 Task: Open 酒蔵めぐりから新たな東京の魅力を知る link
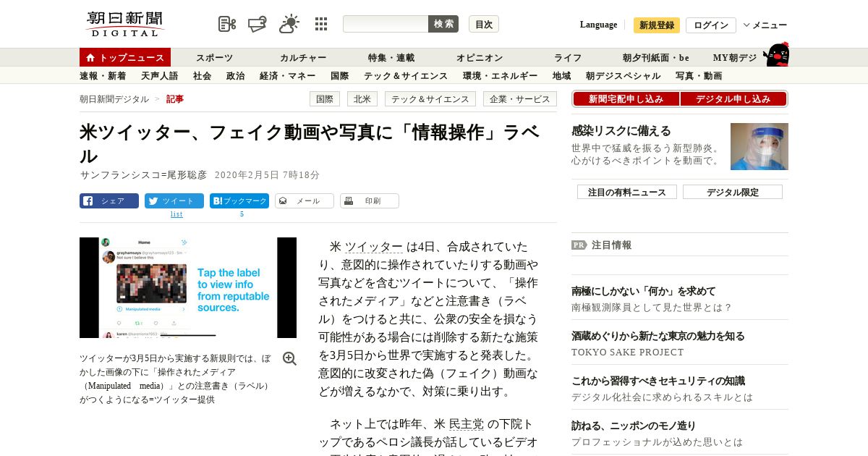pyautogui.click(x=658, y=336)
